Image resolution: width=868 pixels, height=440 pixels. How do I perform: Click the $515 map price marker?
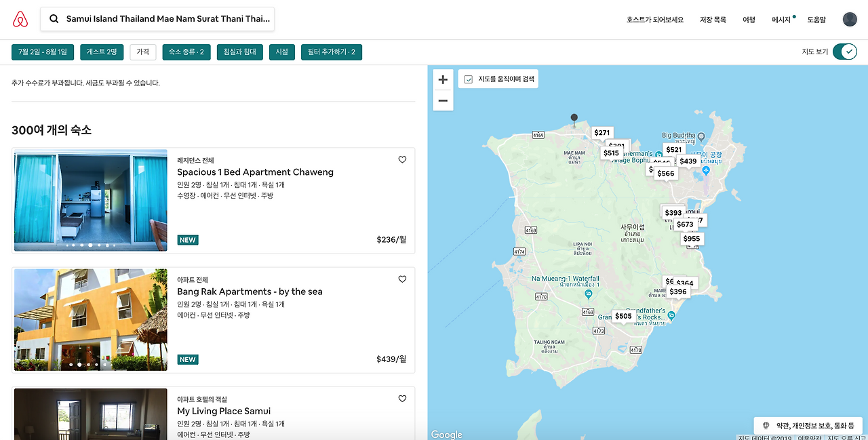(x=611, y=153)
